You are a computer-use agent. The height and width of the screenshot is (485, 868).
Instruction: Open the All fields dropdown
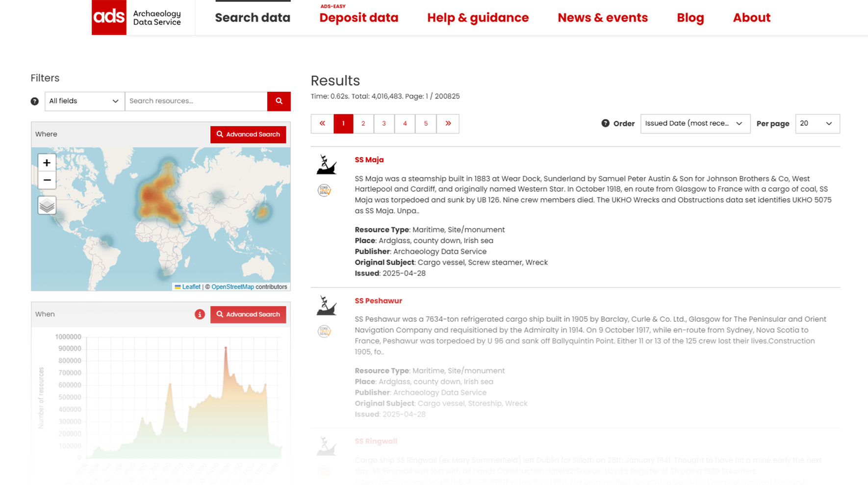tap(84, 101)
